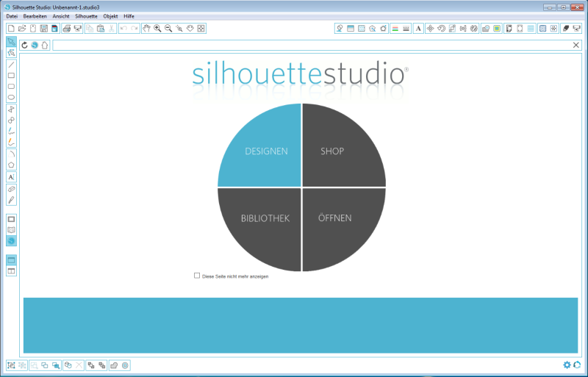Select the edit points tool

click(x=11, y=52)
